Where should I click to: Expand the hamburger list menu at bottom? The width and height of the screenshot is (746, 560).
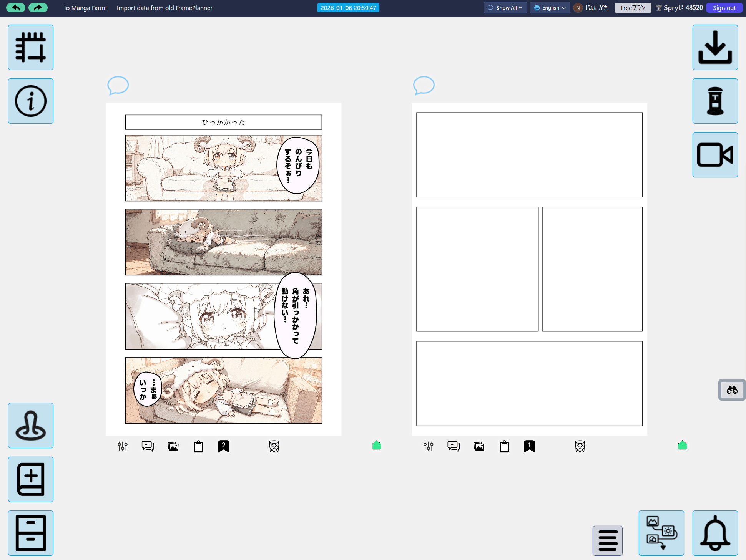coord(607,540)
